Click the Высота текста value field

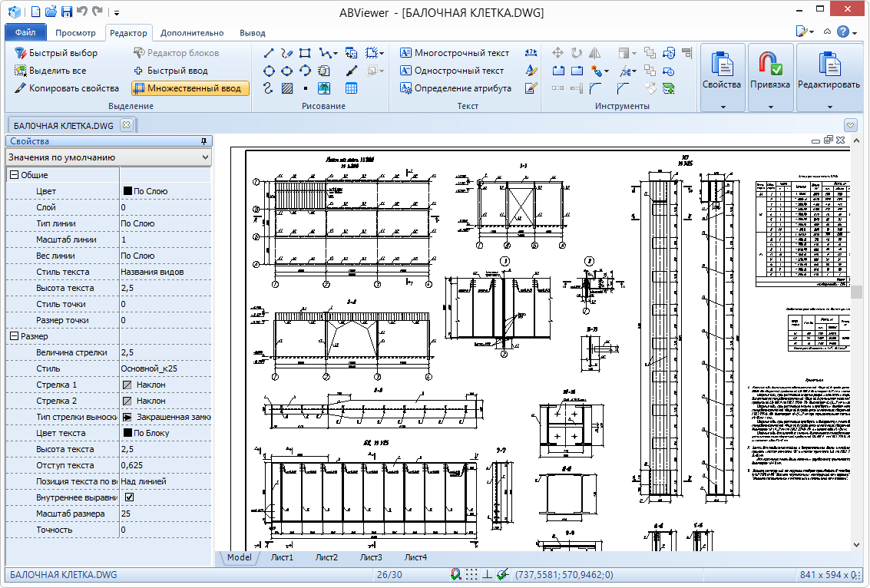coord(164,288)
